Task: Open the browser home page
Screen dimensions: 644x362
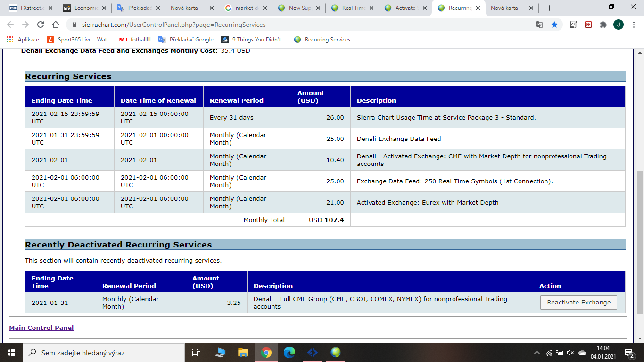Action: (x=56, y=25)
